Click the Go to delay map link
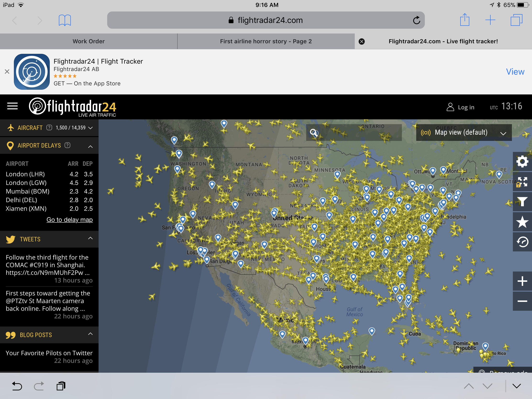 pyautogui.click(x=70, y=220)
